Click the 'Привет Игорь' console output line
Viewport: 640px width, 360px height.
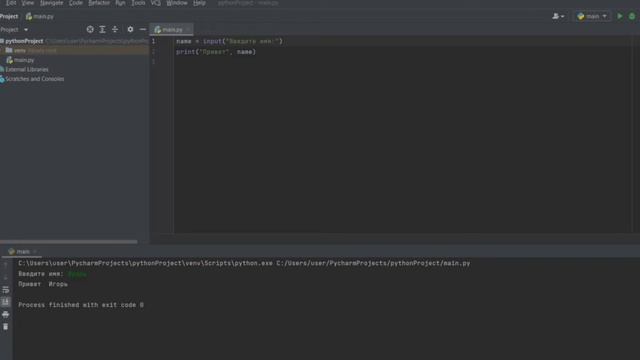pos(43,284)
